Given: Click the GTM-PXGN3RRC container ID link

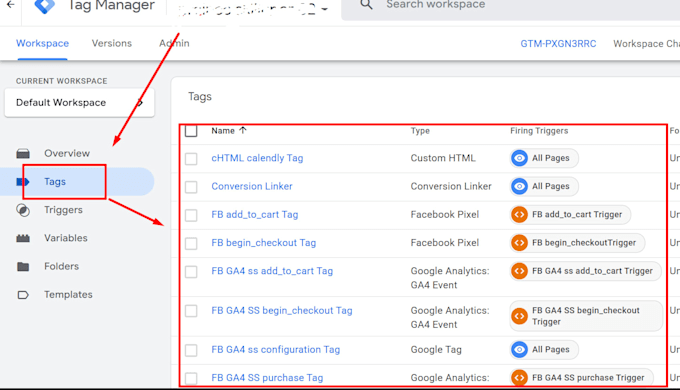Looking at the screenshot, I should 558,44.
